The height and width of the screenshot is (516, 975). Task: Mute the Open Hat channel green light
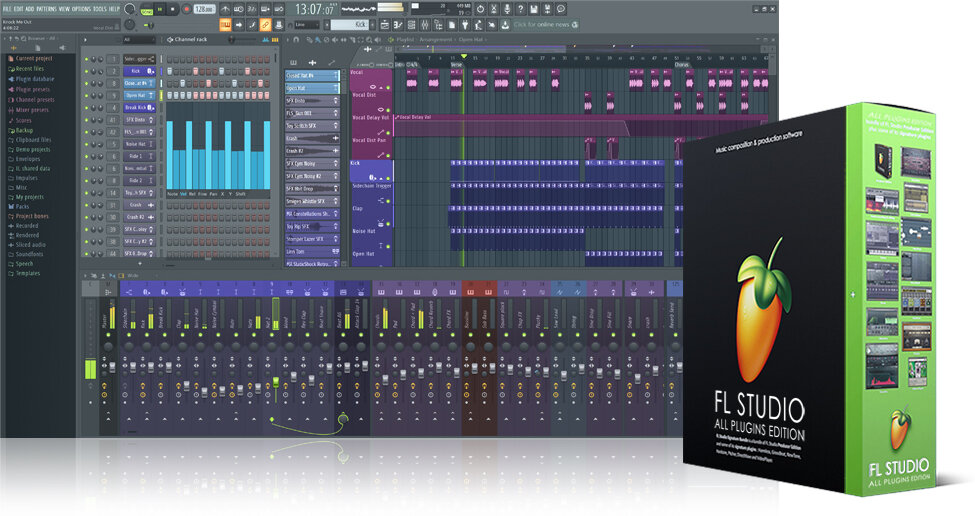click(87, 96)
